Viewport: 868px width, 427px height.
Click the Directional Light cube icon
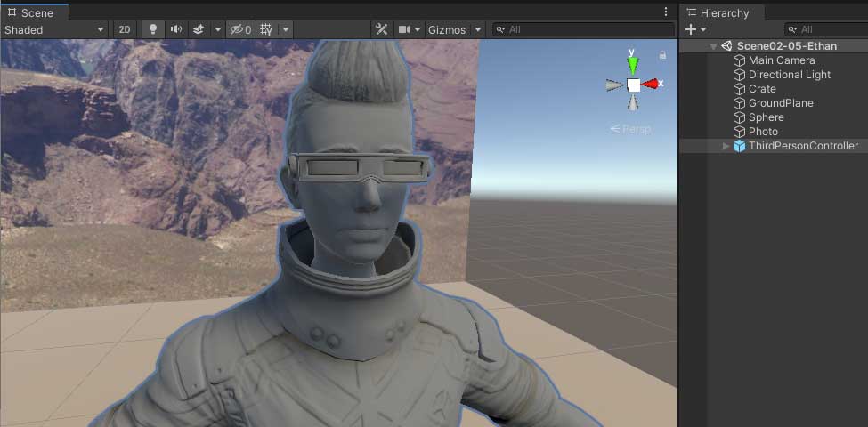739,75
